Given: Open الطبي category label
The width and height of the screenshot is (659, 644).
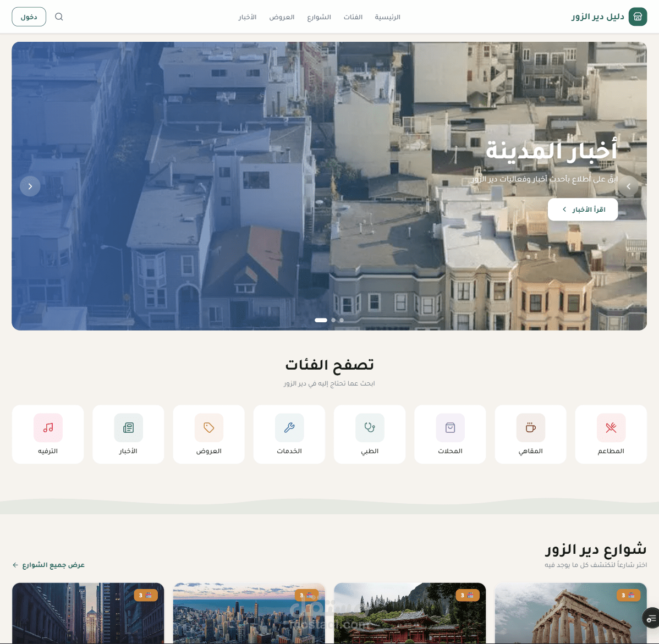Looking at the screenshot, I should coord(370,451).
